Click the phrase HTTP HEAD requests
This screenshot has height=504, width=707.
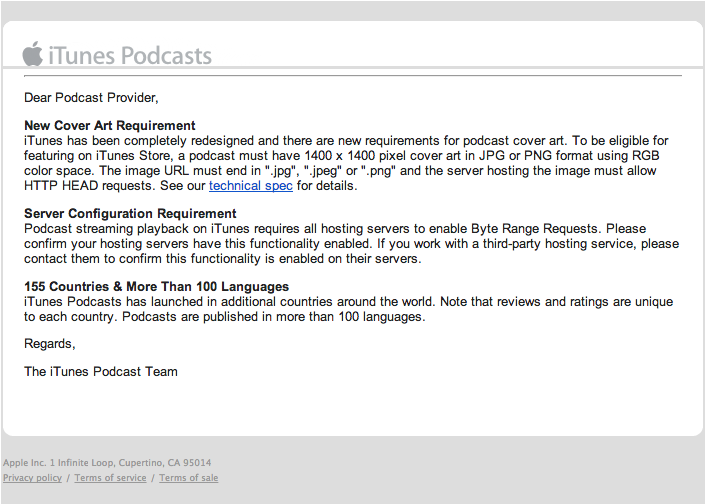point(76,186)
